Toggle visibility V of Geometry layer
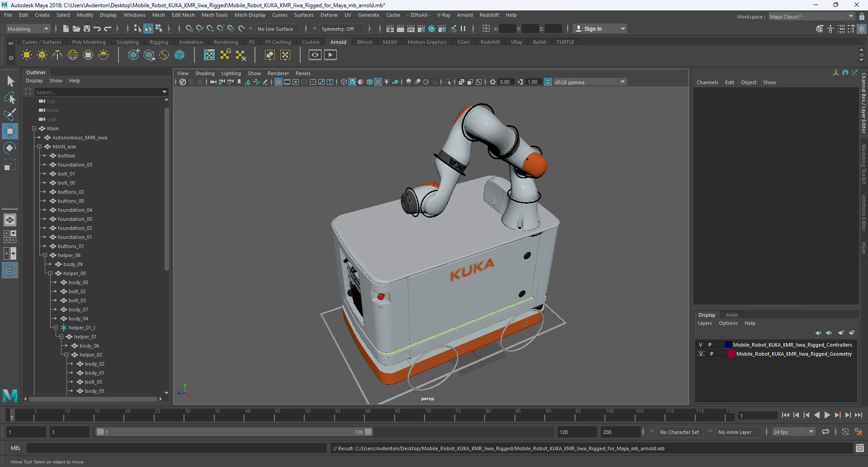The height and width of the screenshot is (467, 868). tap(701, 354)
